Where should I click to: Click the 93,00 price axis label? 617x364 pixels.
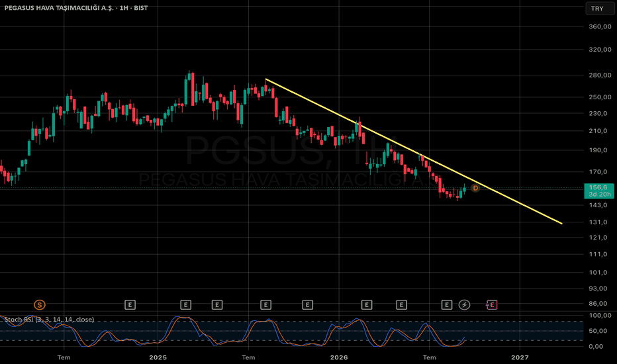coord(598,289)
